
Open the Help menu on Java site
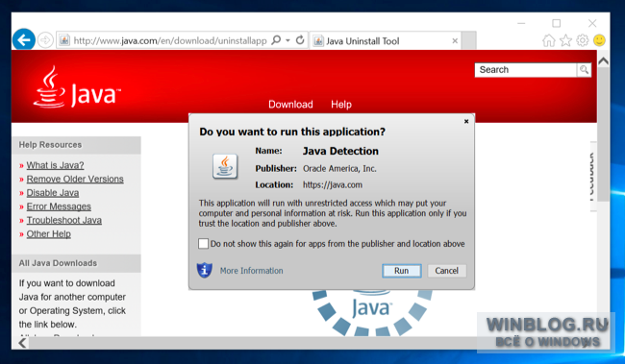341,105
